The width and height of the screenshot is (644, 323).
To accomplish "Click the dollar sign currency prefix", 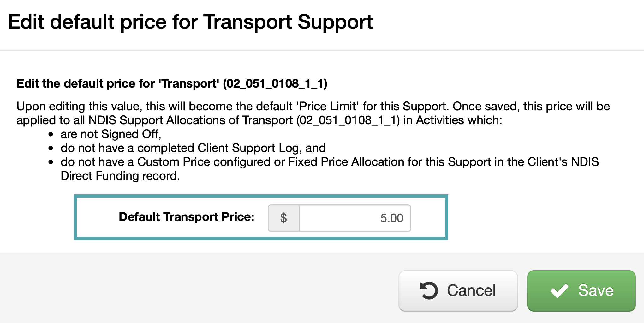I will click(283, 218).
